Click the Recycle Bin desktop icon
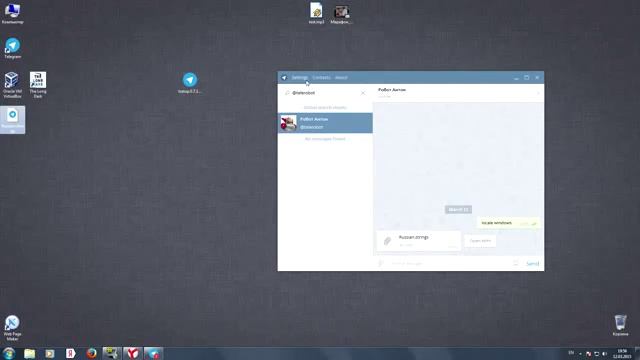Viewport: 640px width, 360px height. [x=620, y=325]
